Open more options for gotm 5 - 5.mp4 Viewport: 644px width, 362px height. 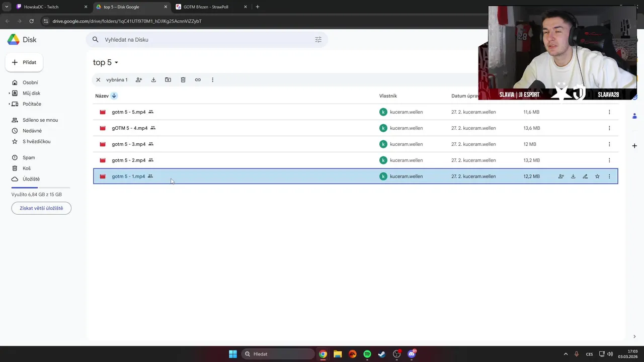[609, 112]
